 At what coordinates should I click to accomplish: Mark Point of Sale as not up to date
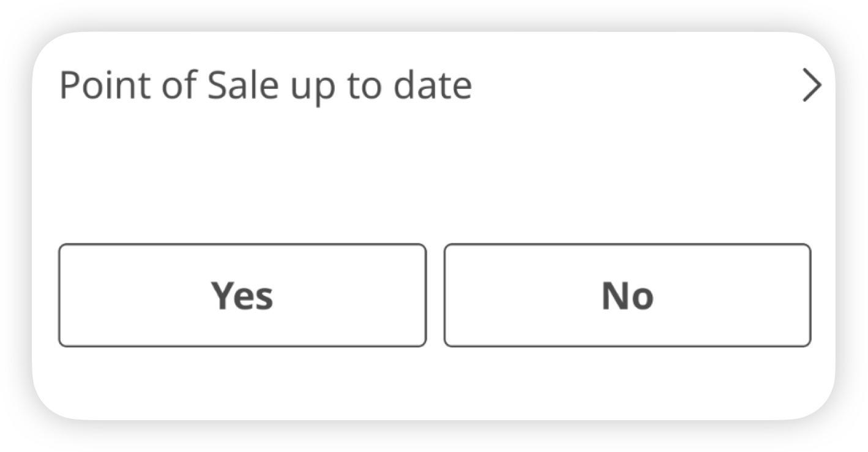[627, 295]
